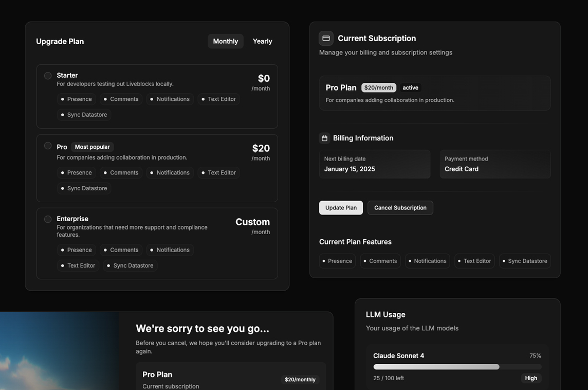The image size is (588, 390).
Task: Click the calendar icon next to Billing Information
Action: point(324,138)
